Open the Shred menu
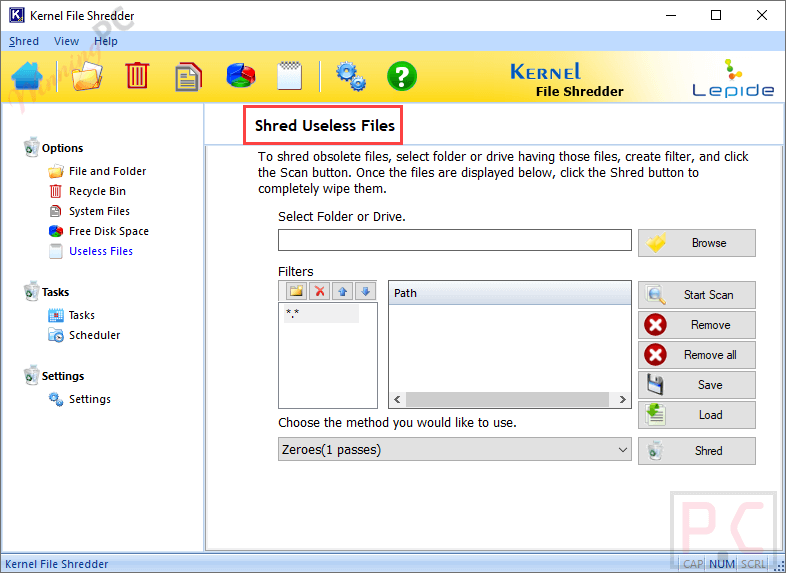This screenshot has width=786, height=573. [x=24, y=41]
